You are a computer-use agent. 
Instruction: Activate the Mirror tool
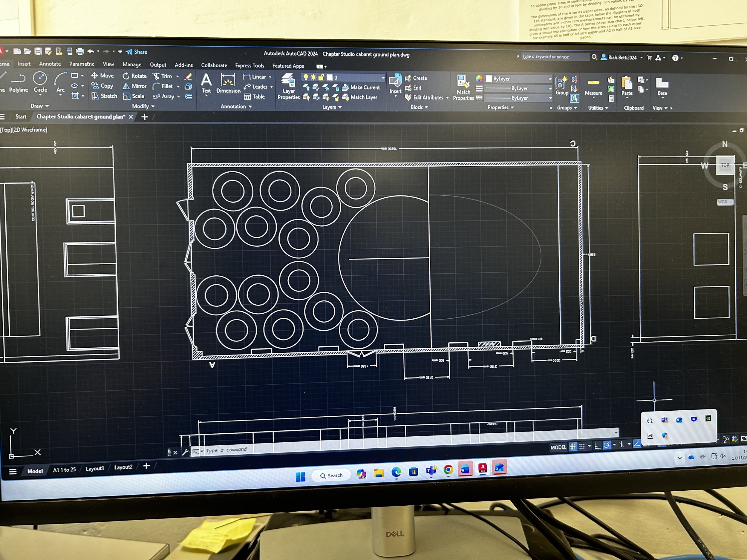[134, 86]
